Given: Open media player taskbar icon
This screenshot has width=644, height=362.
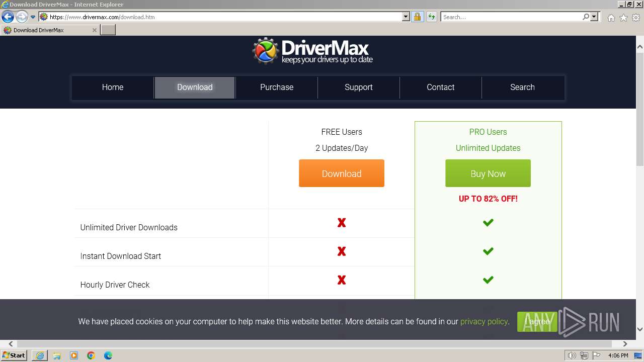Looking at the screenshot, I should coord(74,355).
